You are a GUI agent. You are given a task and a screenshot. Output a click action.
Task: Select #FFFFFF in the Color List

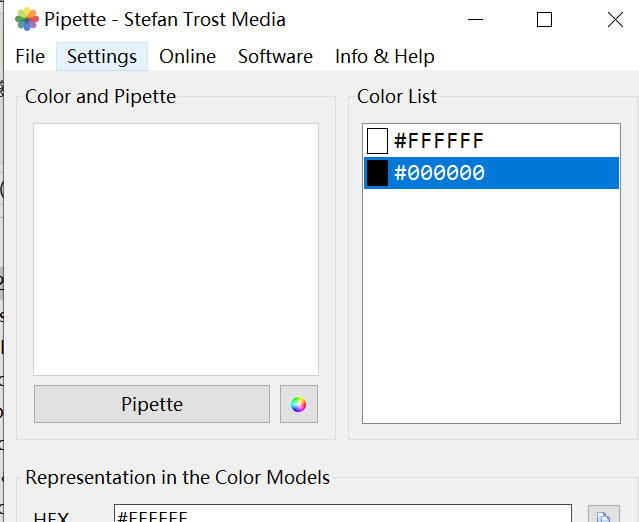(491, 141)
